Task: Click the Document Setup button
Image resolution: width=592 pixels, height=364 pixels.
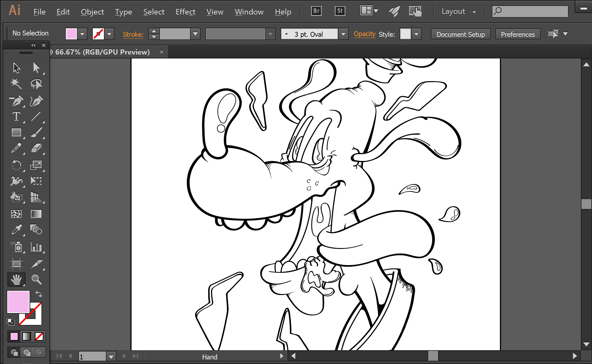Action: tap(460, 34)
